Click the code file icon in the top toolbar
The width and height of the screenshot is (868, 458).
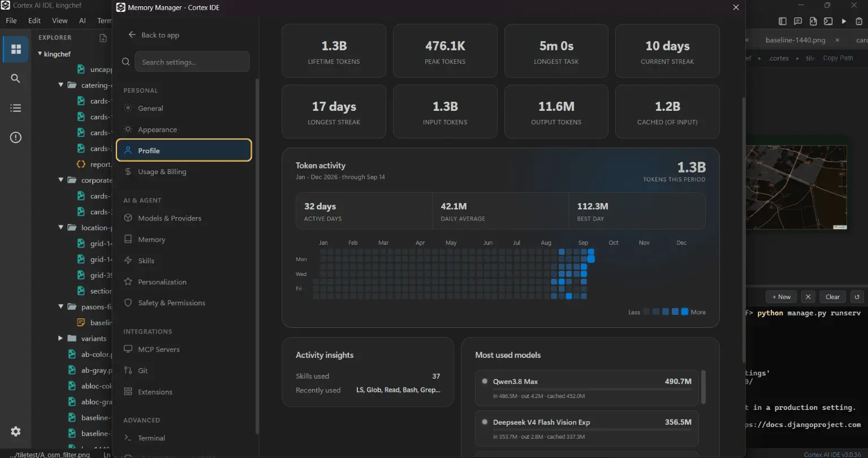(x=813, y=21)
